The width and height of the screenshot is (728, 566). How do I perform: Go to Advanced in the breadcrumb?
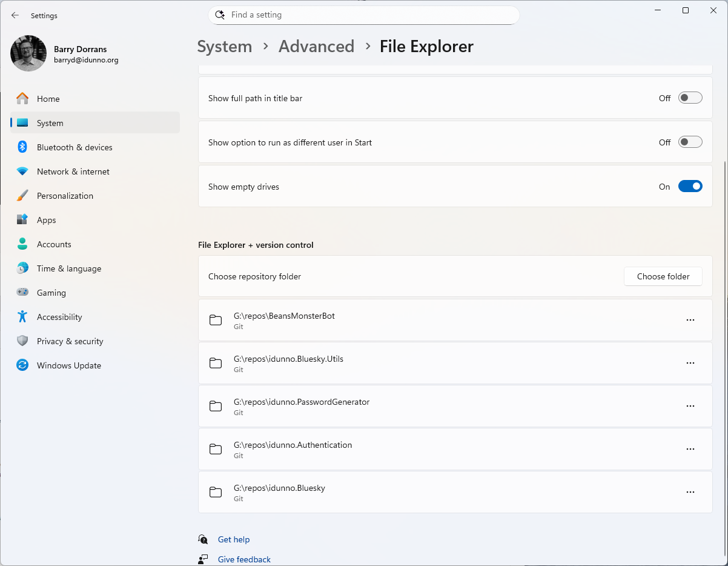click(x=316, y=47)
